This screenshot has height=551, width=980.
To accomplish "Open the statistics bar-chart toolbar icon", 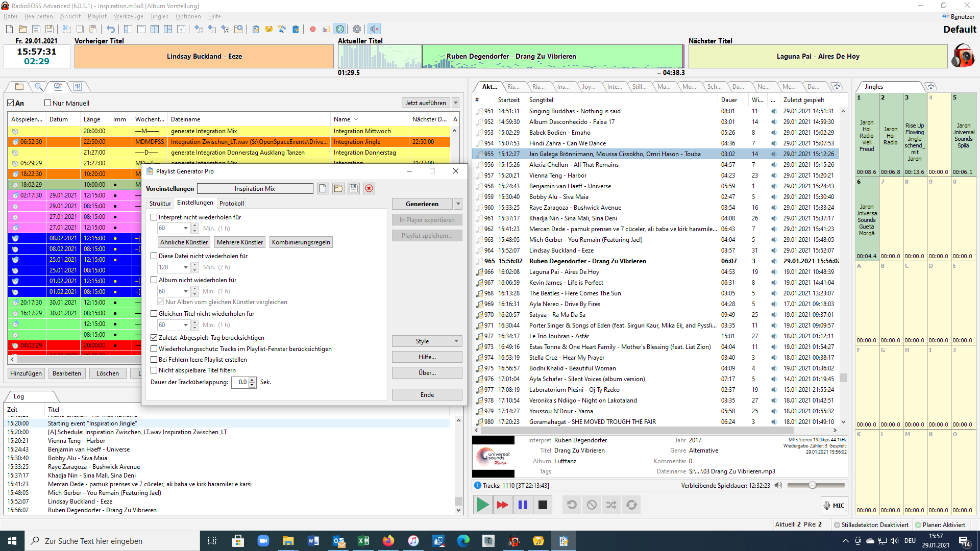I will (326, 29).
